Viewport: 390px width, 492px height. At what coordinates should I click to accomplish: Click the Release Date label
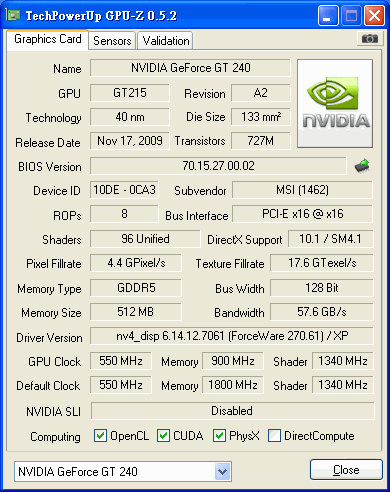[48, 143]
